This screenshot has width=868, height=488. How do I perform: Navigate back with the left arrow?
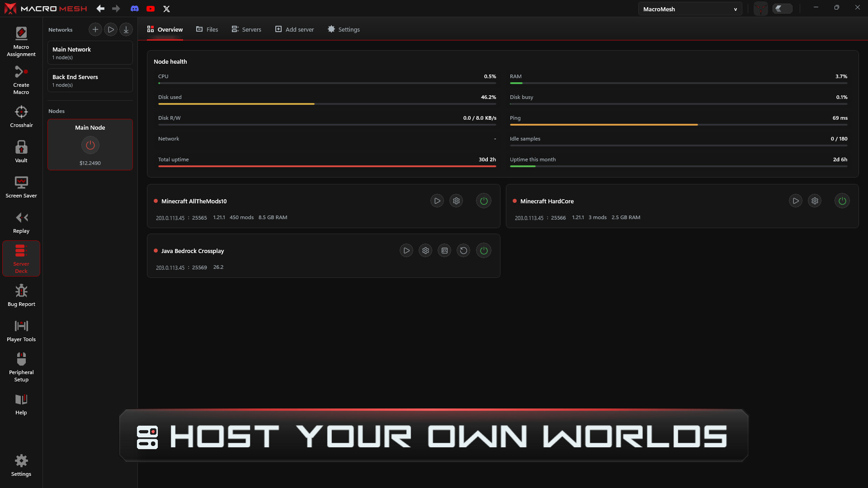click(100, 9)
